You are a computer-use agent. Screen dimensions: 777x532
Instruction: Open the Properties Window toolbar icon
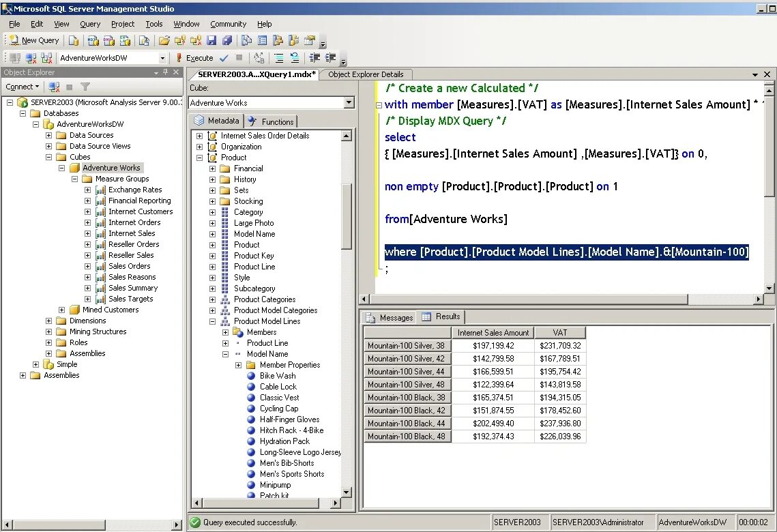310,41
